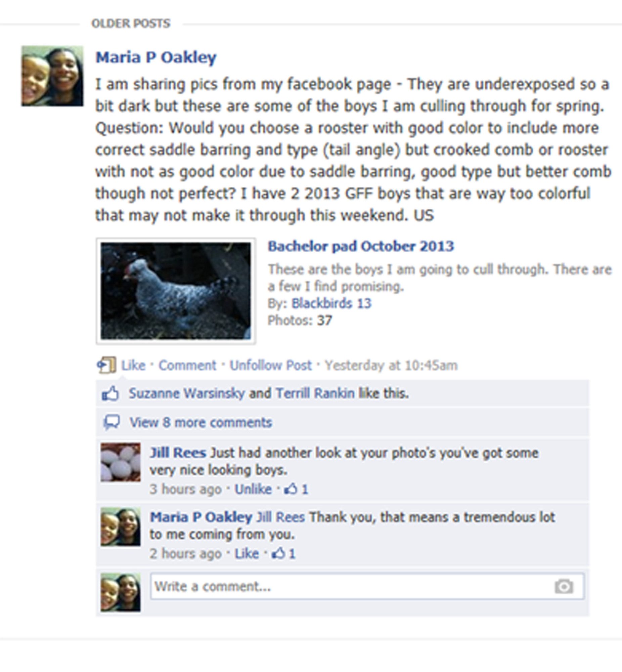Open the Bachelor pad October 2013 album
Viewport: 622px width, 672px height.
pos(361,246)
